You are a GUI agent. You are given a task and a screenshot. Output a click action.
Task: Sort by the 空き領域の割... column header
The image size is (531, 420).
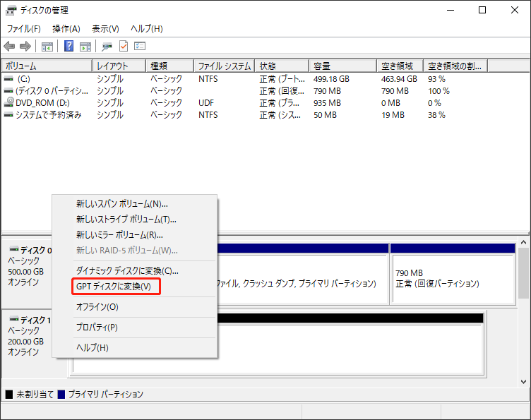[x=455, y=66]
